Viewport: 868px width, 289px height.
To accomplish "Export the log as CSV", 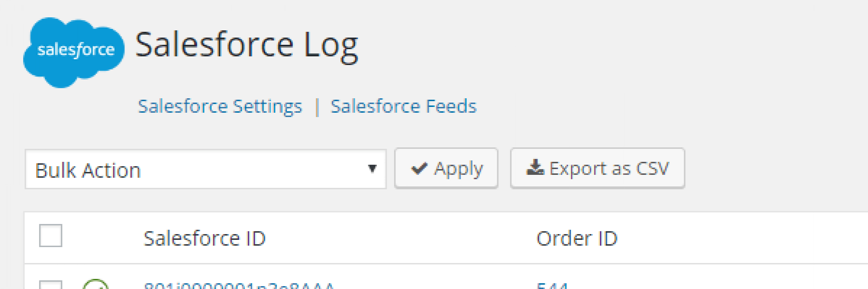I will (x=597, y=168).
